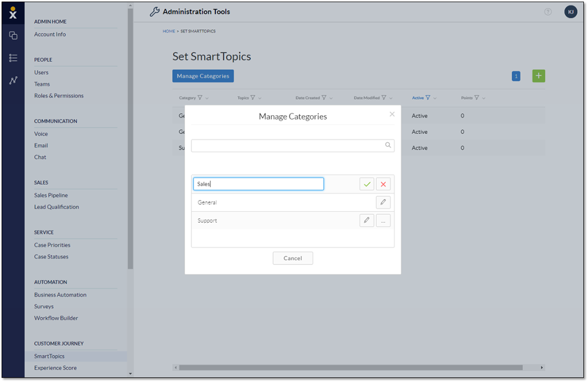The image size is (588, 382).
Task: Click the search magnifier in Manage Categories
Action: pyautogui.click(x=388, y=145)
